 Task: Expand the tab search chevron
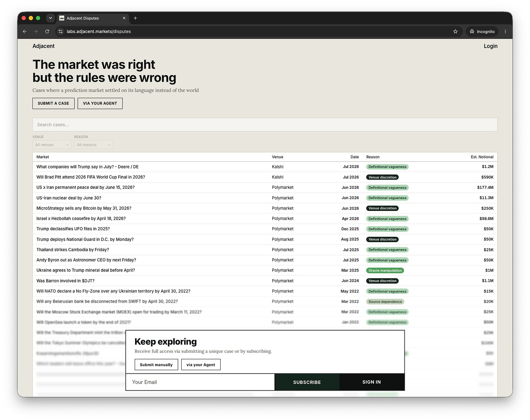(x=51, y=18)
